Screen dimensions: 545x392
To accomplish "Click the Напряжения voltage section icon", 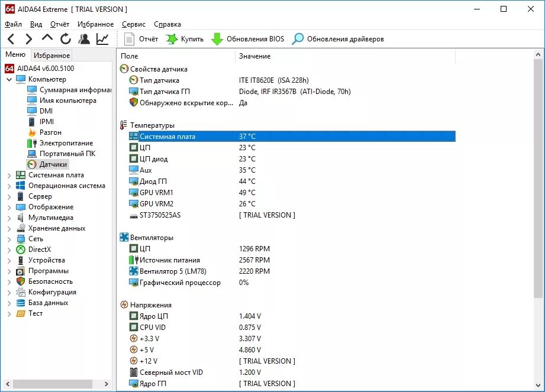I will [124, 305].
